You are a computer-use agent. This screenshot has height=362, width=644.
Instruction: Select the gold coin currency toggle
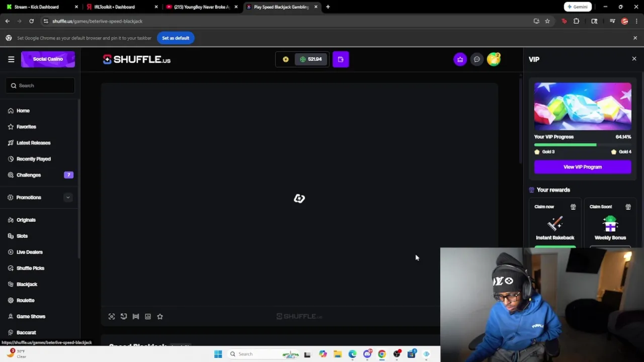(286, 59)
